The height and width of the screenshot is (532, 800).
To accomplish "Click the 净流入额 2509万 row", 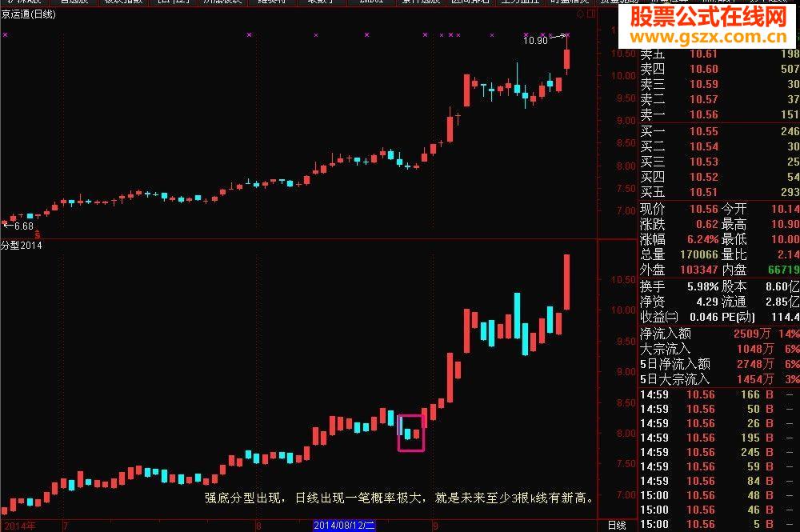I will (719, 334).
